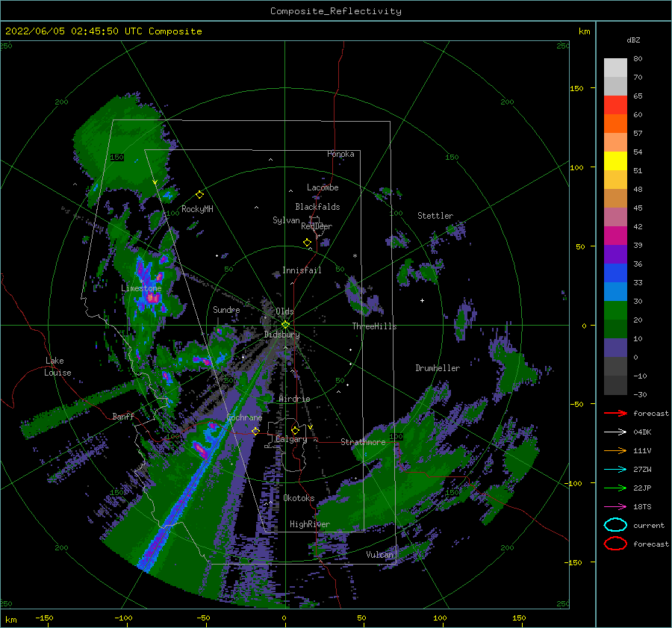
Task: Click the Sundre city label
Action: click(226, 309)
